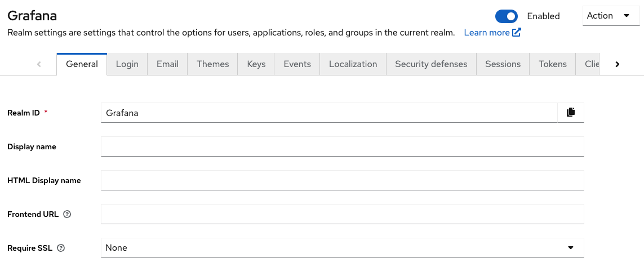
Task: Follow the Learn more link
Action: [492, 33]
